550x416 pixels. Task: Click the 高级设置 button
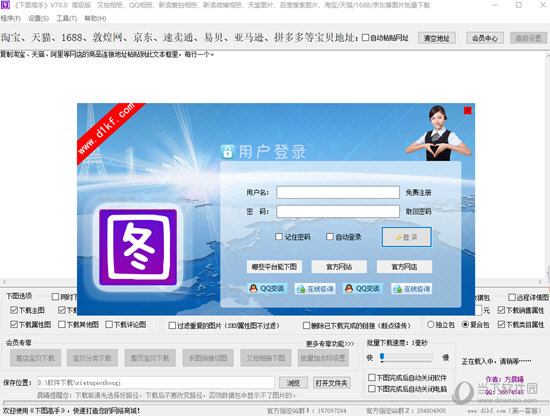[528, 38]
